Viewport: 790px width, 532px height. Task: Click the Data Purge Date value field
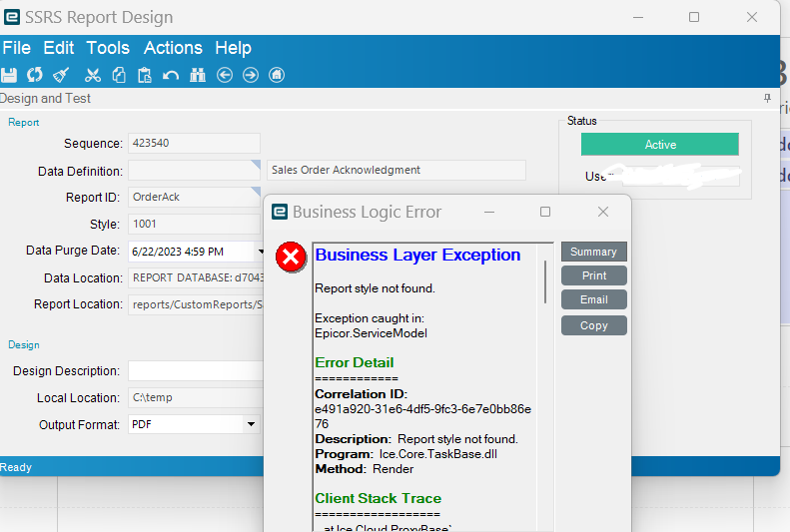[193, 252]
